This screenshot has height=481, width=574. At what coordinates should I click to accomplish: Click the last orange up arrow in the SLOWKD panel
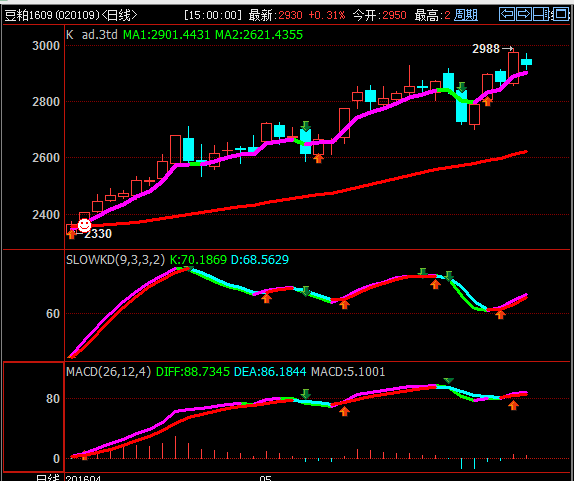coord(500,314)
